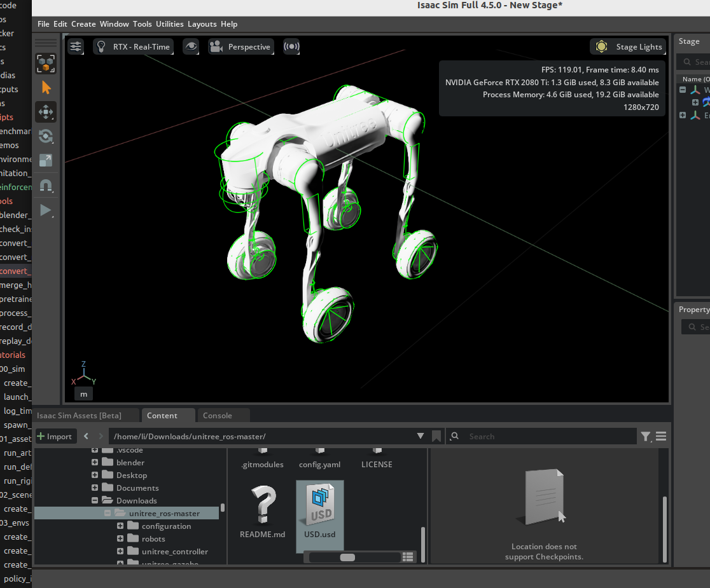
Task: Click the folder tree vertical scrollbar
Action: [222, 507]
